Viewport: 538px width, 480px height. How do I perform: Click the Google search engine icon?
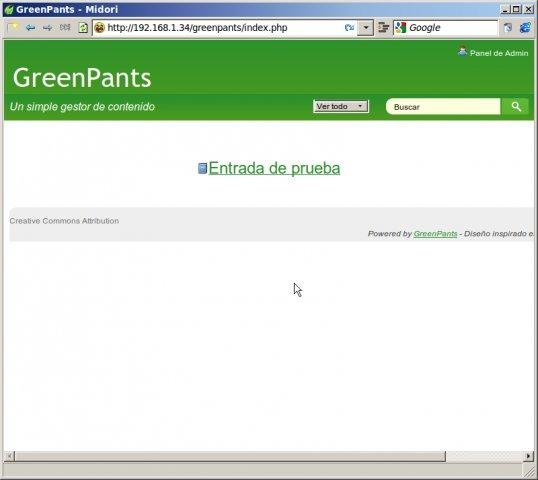[400, 27]
